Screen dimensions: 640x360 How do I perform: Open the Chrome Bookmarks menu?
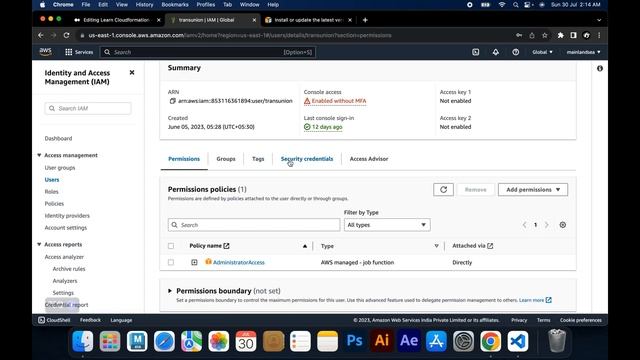pos(175,5)
